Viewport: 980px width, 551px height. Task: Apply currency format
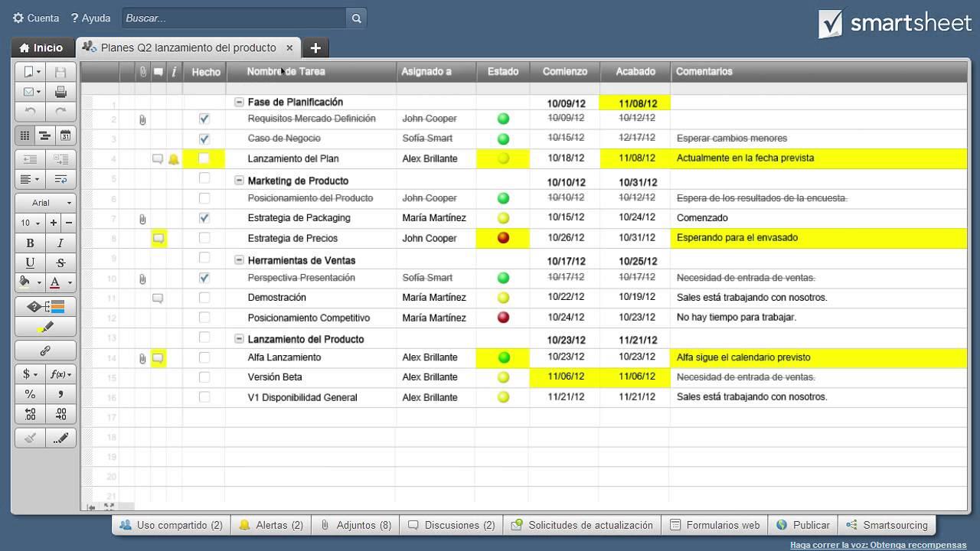click(28, 374)
